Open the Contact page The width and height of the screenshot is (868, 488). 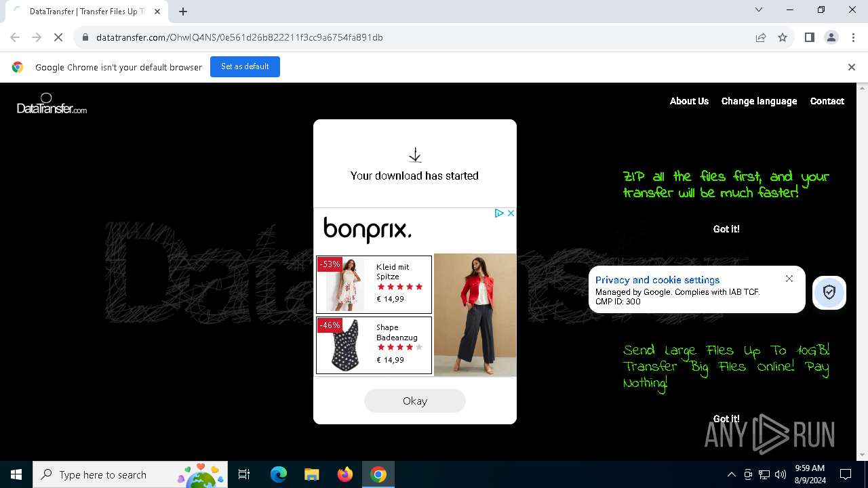827,101
